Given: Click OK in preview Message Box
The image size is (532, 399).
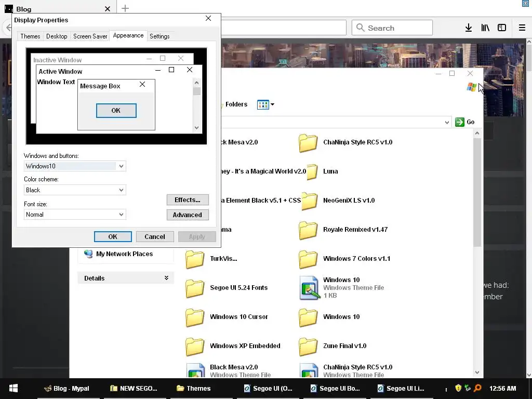Looking at the screenshot, I should pyautogui.click(x=116, y=111).
